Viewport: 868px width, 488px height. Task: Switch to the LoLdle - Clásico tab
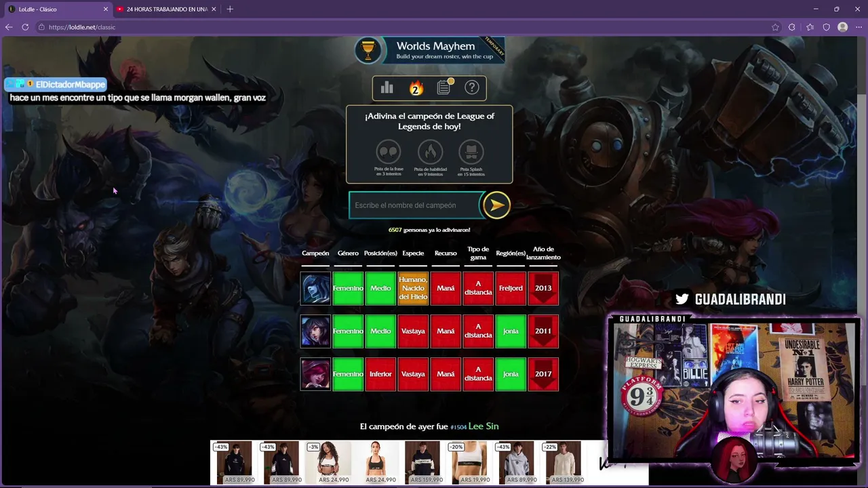point(57,9)
